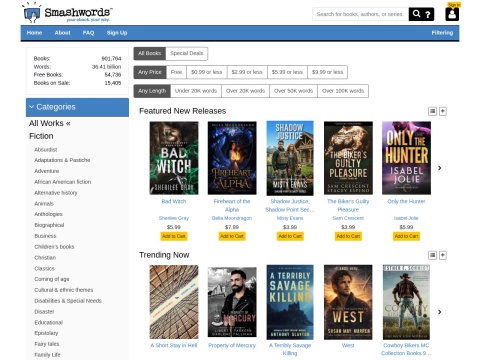The image size is (480, 360).
Task: Open Property of Mercury title link
Action: (x=232, y=345)
